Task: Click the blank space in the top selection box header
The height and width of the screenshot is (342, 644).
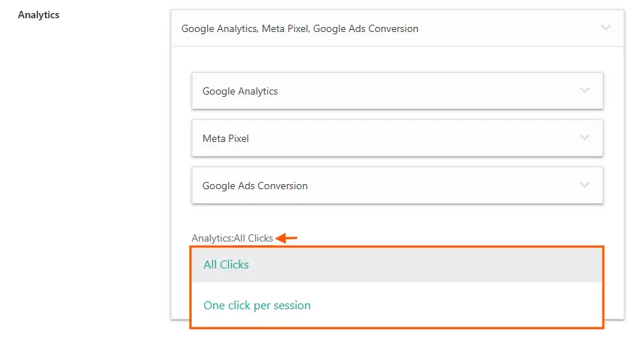Action: point(509,29)
